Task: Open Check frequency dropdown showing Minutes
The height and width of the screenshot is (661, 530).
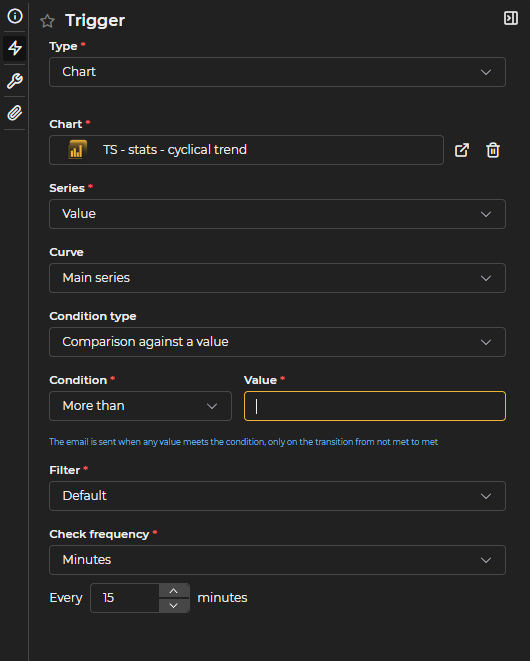Action: (x=277, y=560)
